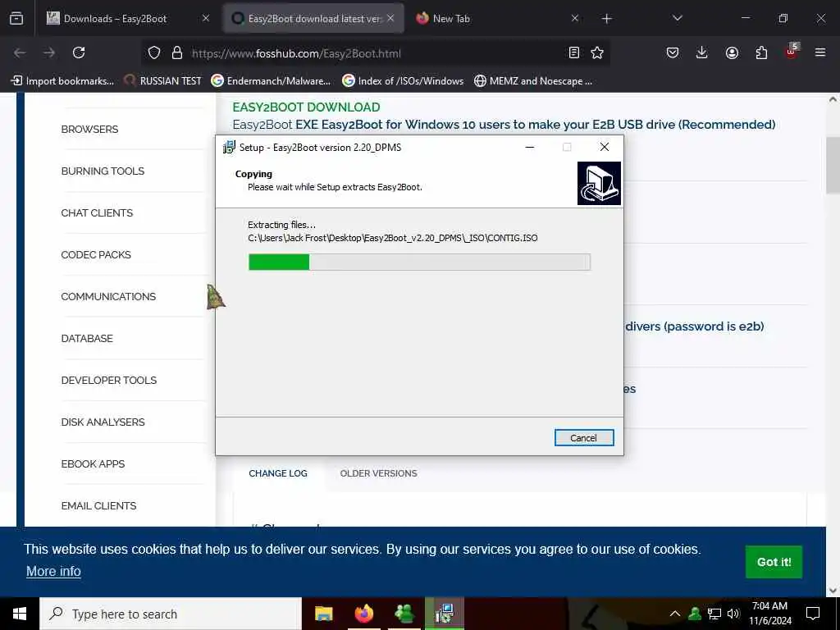Screen dimensions: 840x630
Task: Select DEVELOPER TOOLS category
Action: [x=109, y=380]
